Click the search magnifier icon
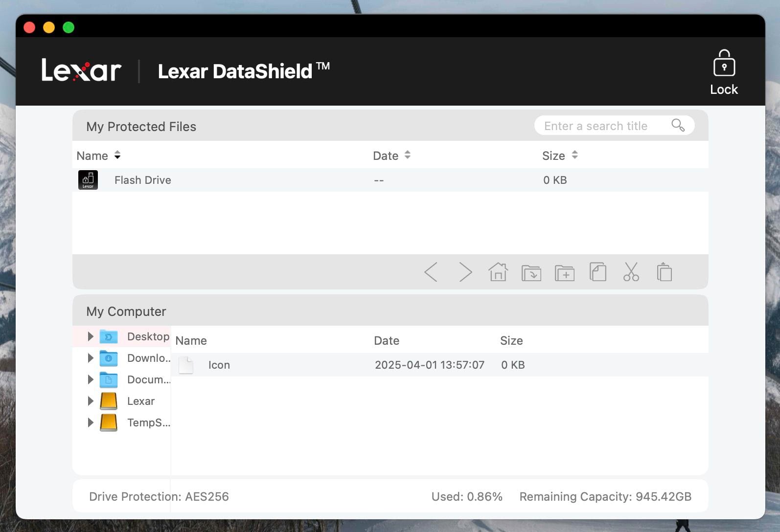The image size is (780, 532). (678, 125)
